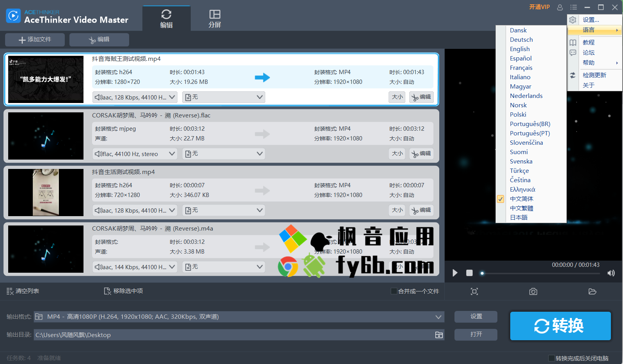This screenshot has height=364, width=623.
Task: Click the 打开 output folder button
Action: 476,334
